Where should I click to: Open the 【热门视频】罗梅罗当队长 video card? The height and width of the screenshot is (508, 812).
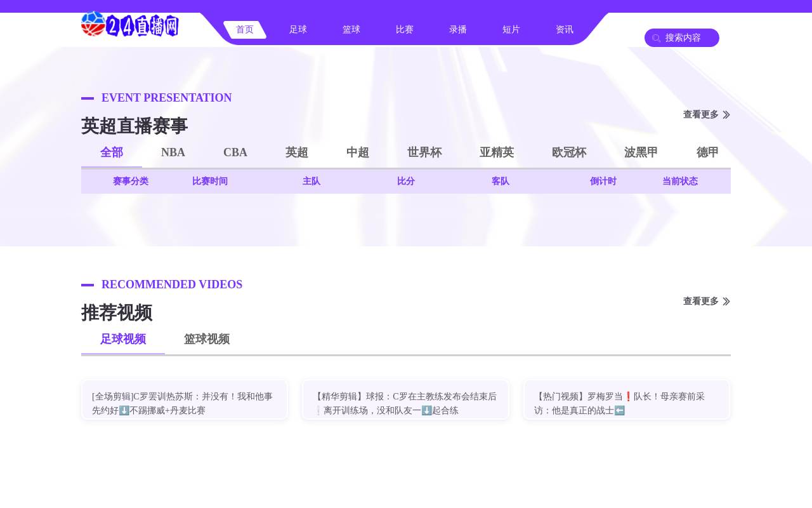click(627, 400)
